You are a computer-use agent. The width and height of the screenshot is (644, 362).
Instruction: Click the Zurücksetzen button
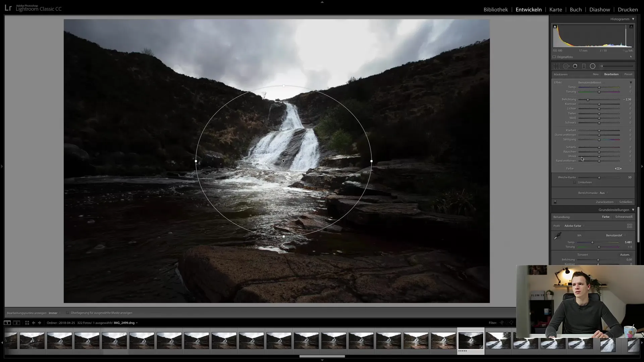click(x=604, y=202)
